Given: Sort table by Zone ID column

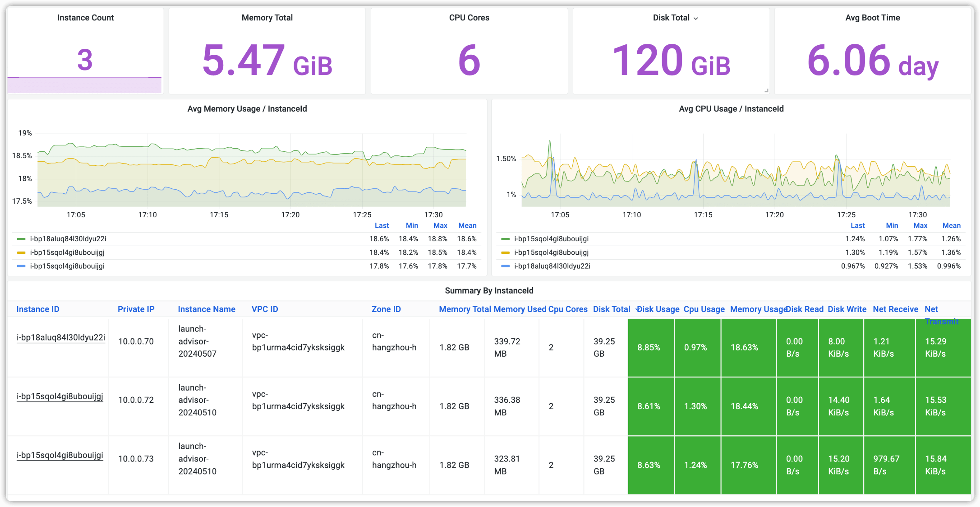Looking at the screenshot, I should point(386,309).
